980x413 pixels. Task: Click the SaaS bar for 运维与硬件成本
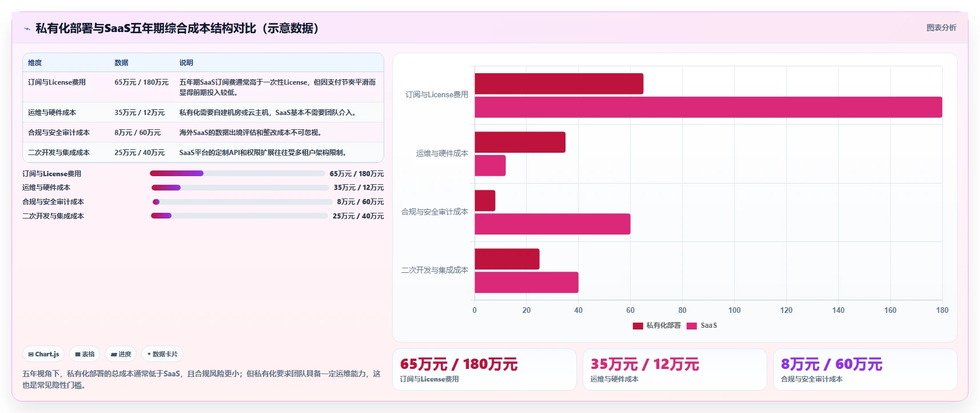coord(490,165)
